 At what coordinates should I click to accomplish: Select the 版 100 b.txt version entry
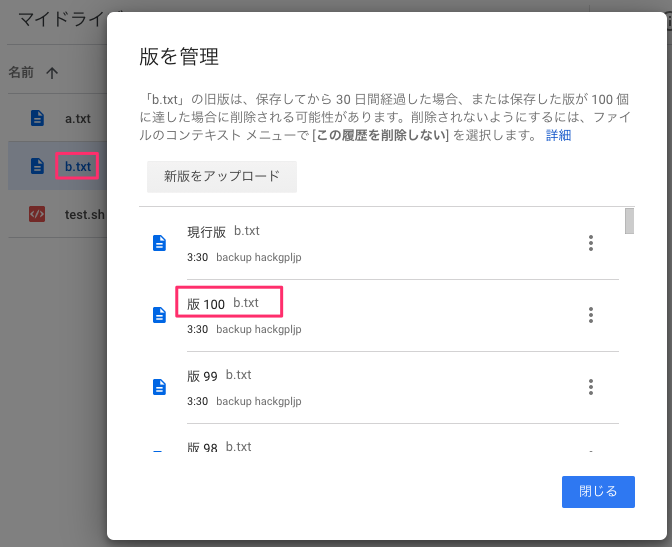pyautogui.click(x=228, y=303)
